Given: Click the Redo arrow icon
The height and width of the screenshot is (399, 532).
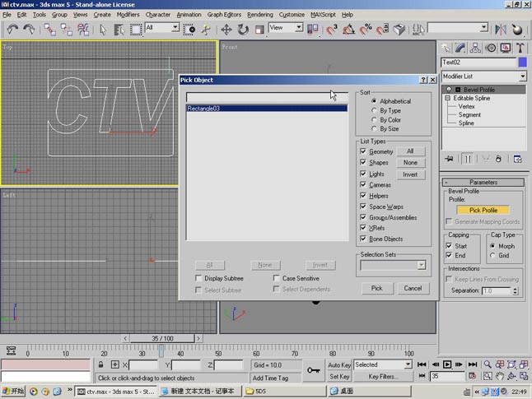Looking at the screenshot, I should [29, 30].
